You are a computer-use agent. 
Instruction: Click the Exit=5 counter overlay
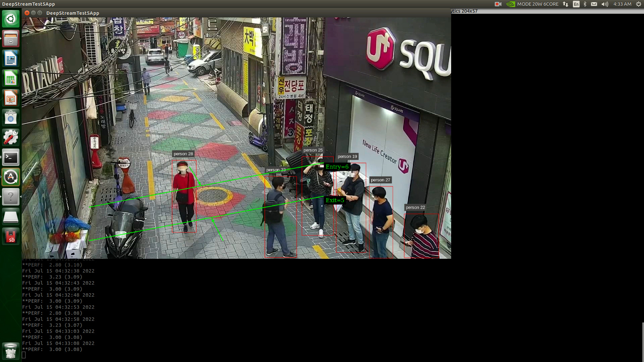pos(335,200)
